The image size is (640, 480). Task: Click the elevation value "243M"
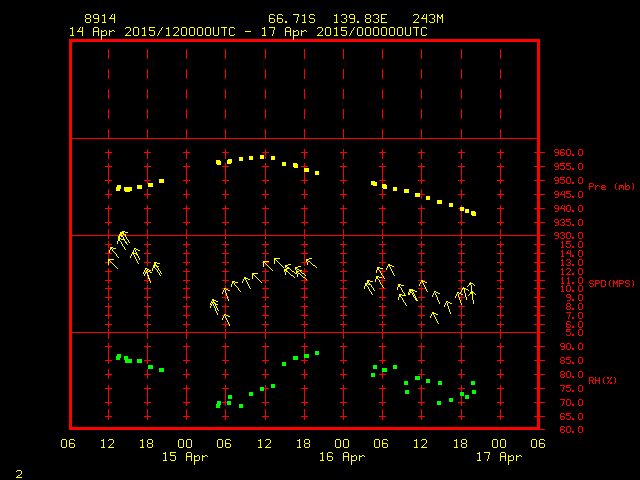coord(428,19)
